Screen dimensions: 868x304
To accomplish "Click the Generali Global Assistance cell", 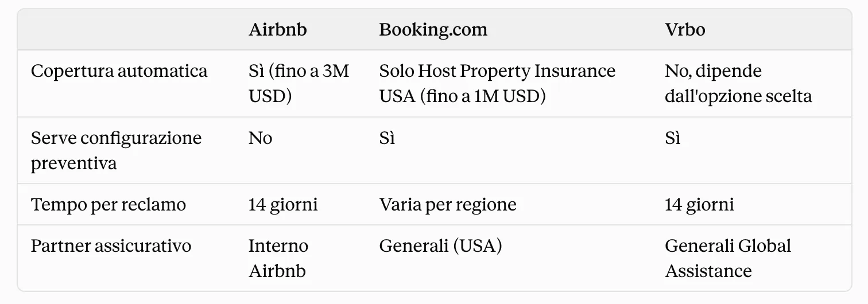I will pyautogui.click(x=728, y=258).
